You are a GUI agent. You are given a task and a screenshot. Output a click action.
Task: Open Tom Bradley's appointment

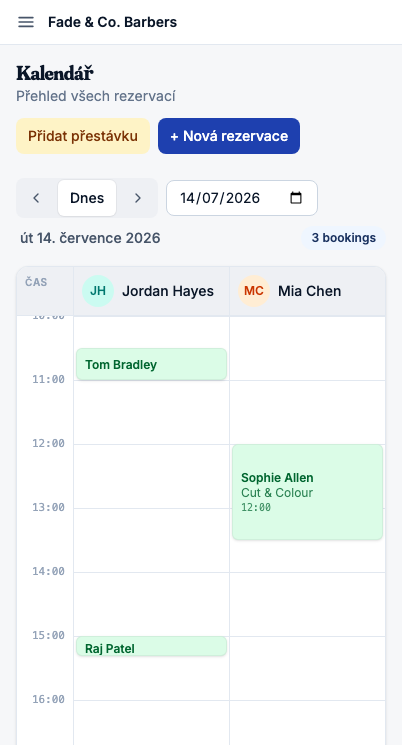pos(152,364)
